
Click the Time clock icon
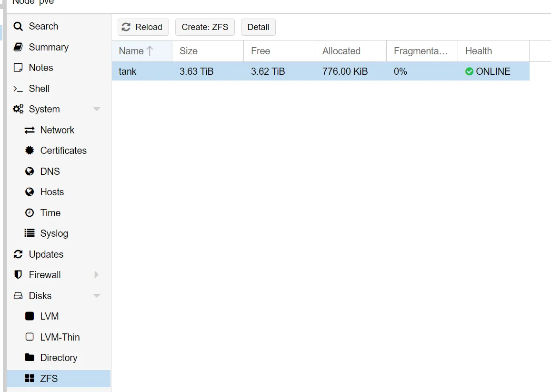pos(30,213)
